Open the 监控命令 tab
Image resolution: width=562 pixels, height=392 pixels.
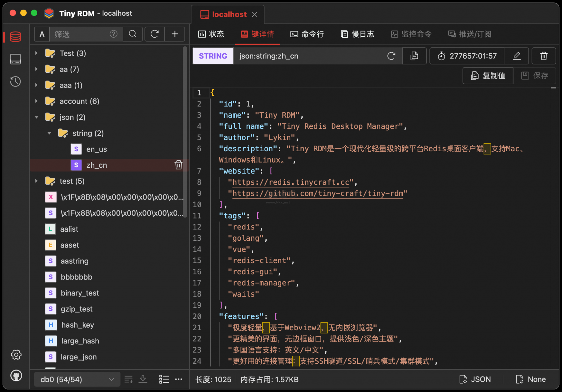click(411, 34)
